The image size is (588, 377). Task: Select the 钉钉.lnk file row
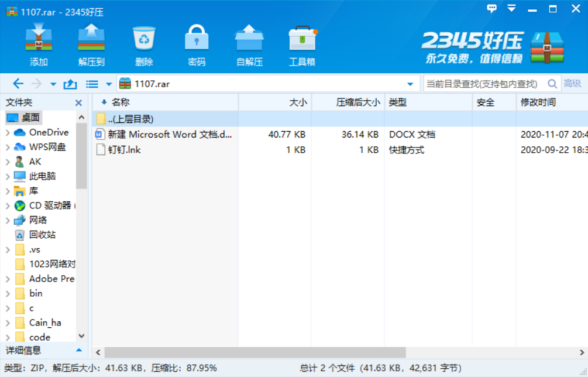point(340,150)
